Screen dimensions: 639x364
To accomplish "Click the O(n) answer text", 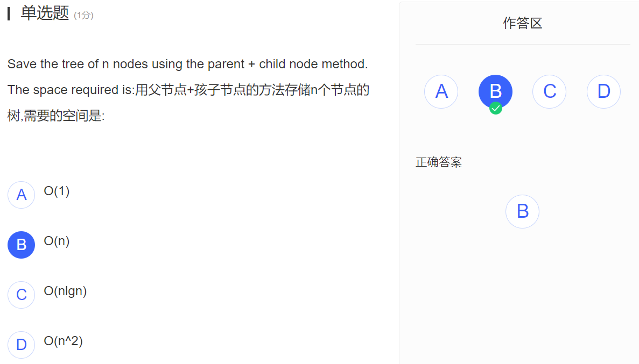I will (x=57, y=241).
